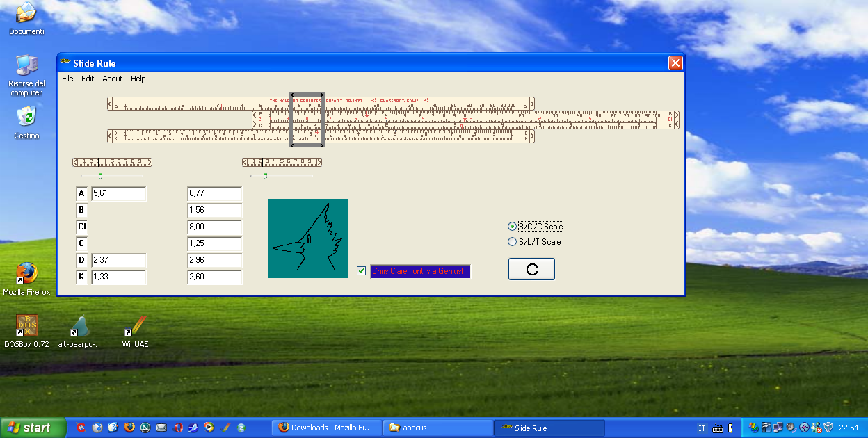The image size is (868, 438).
Task: Select the DOSBox 0.72 desktop shortcut
Action: pyautogui.click(x=26, y=331)
